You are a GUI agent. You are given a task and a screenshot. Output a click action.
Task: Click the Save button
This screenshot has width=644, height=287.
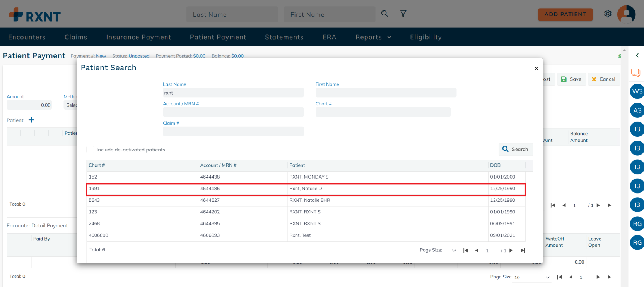click(x=571, y=79)
